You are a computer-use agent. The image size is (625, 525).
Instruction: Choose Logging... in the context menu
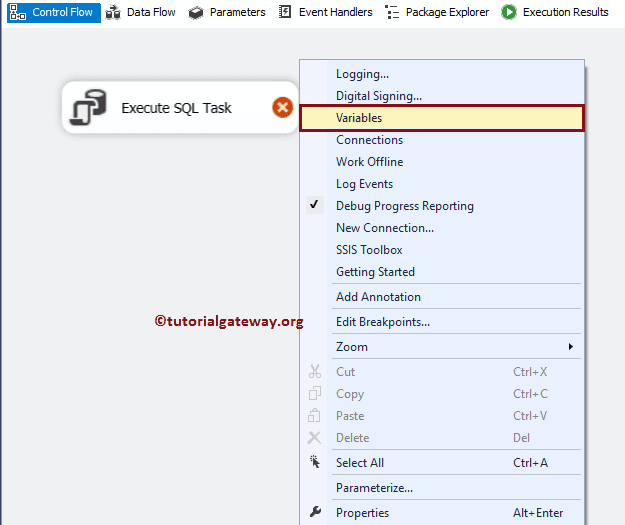pyautogui.click(x=362, y=74)
